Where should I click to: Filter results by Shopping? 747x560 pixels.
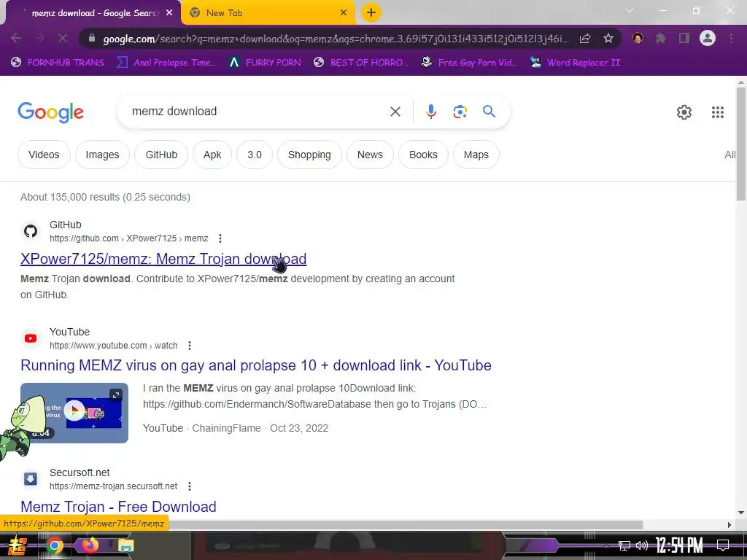pyautogui.click(x=309, y=155)
